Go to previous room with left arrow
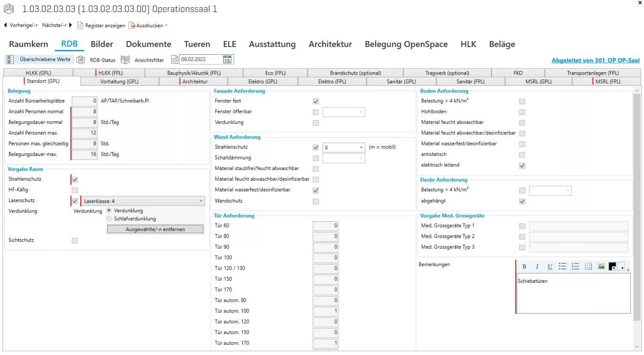The height and width of the screenshot is (355, 644). (6, 25)
